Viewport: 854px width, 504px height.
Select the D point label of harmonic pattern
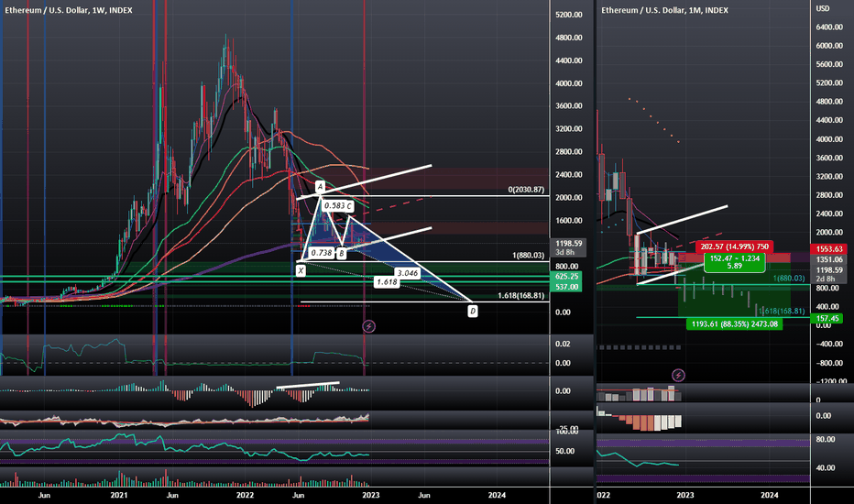tap(473, 312)
